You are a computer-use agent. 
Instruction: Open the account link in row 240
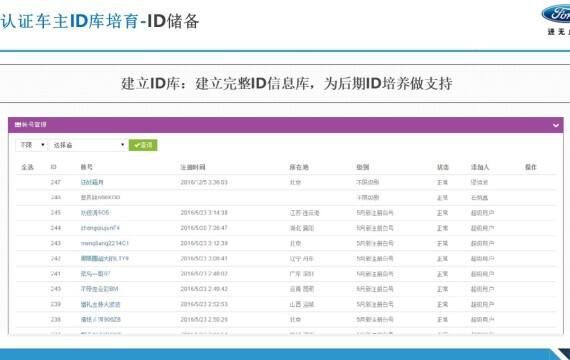click(99, 289)
